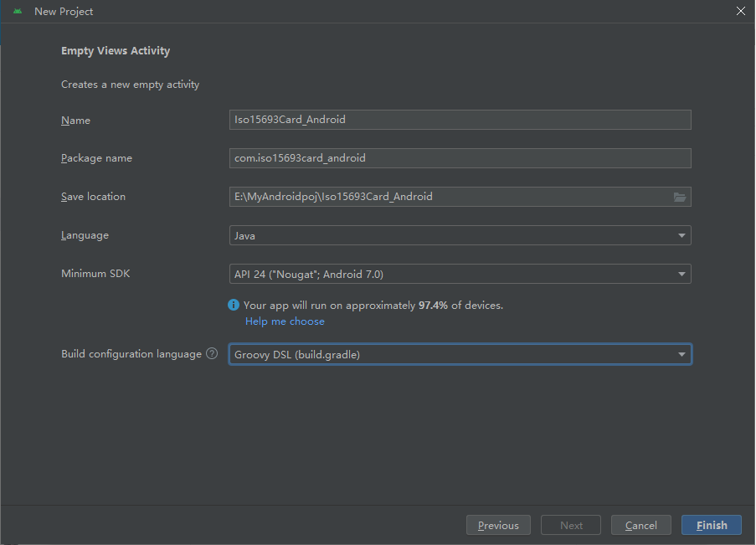Click the Name input field

460,120
